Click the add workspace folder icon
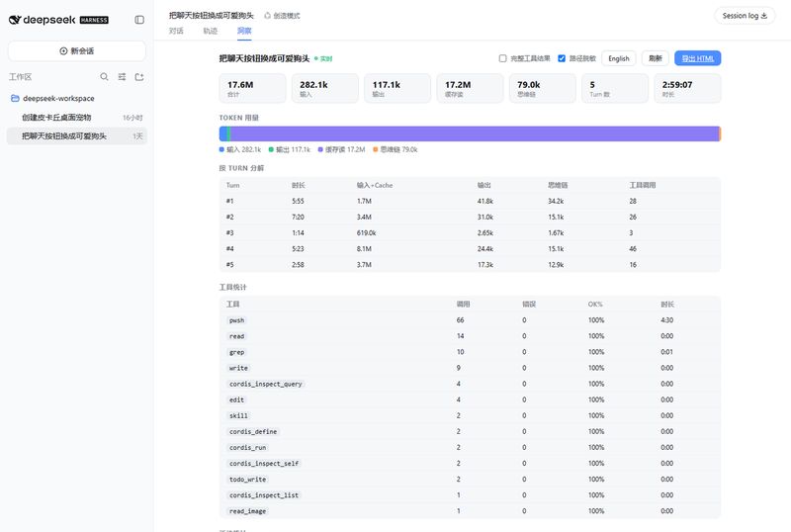The width and height of the screenshot is (791, 532). click(139, 77)
